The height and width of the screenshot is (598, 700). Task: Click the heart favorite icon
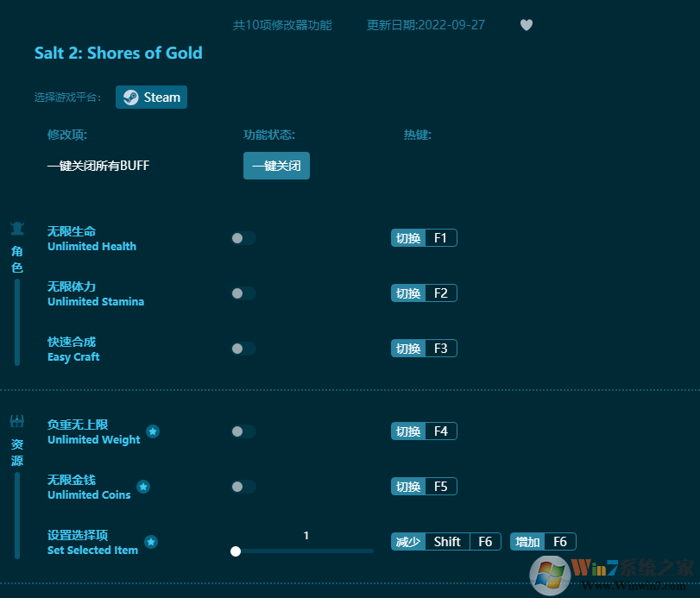click(527, 25)
